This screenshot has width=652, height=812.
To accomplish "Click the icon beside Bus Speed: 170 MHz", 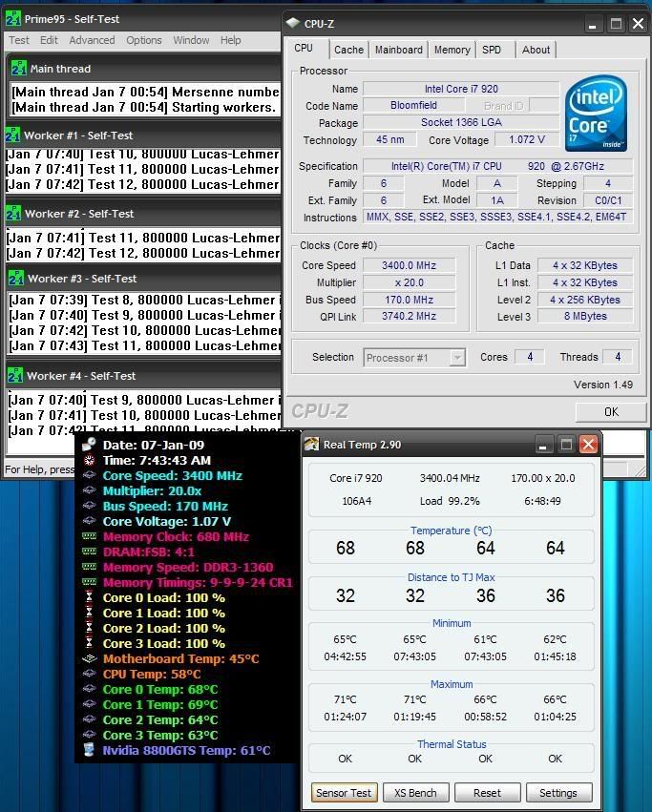I will point(90,506).
